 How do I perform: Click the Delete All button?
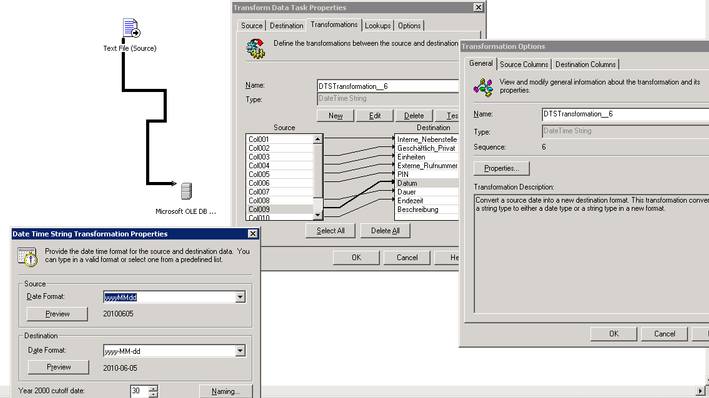pyautogui.click(x=385, y=231)
